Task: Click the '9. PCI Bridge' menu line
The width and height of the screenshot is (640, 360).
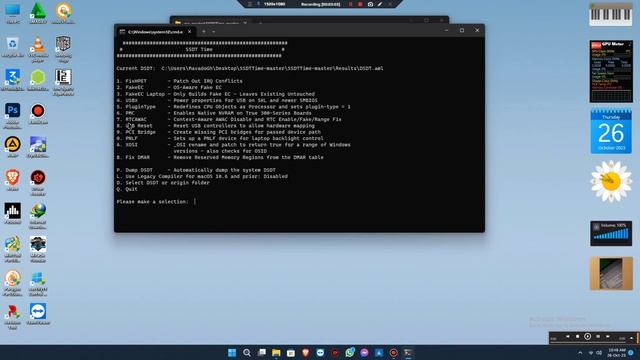Action: click(218, 132)
